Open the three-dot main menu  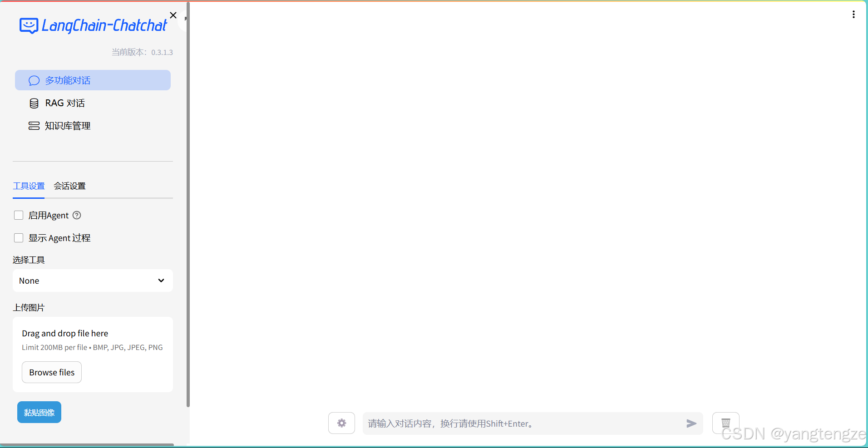[x=853, y=15]
